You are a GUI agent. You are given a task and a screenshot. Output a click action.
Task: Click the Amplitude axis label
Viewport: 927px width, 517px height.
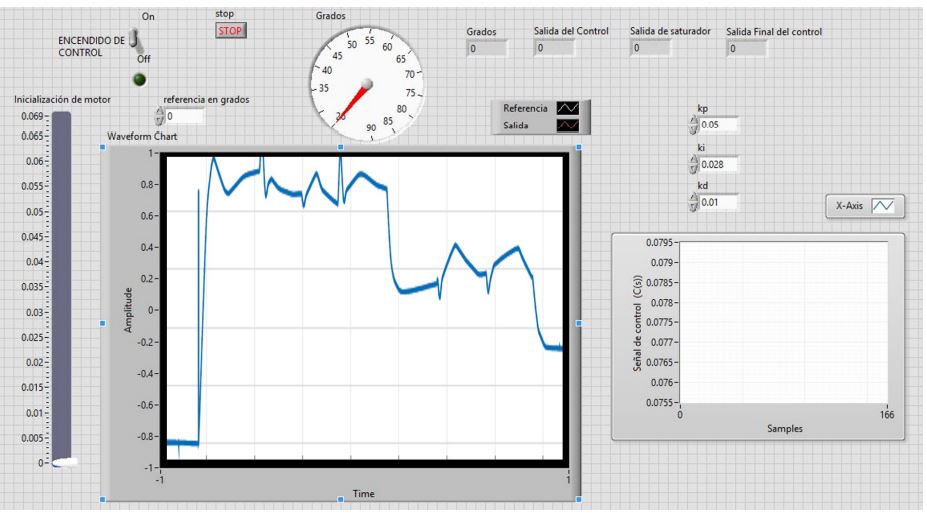[x=128, y=310]
